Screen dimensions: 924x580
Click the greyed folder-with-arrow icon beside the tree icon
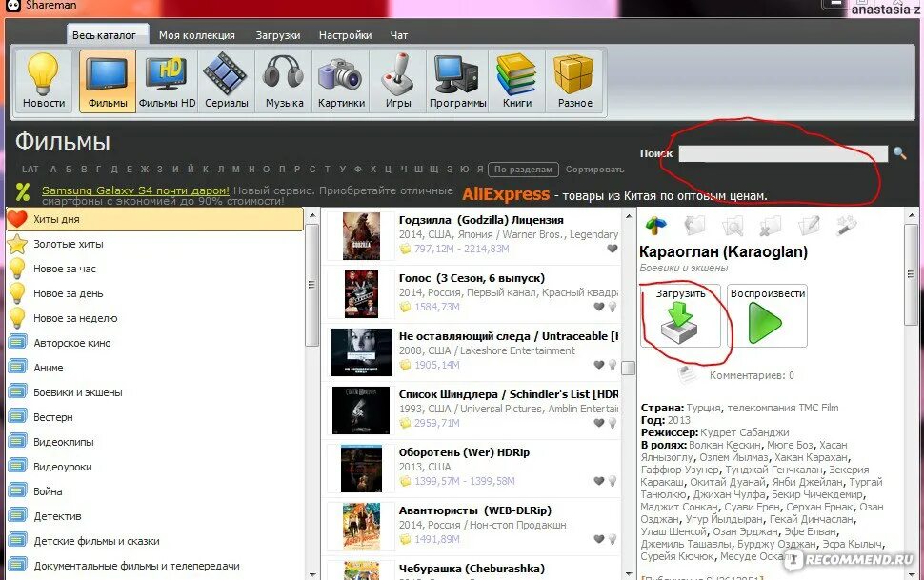[694, 225]
